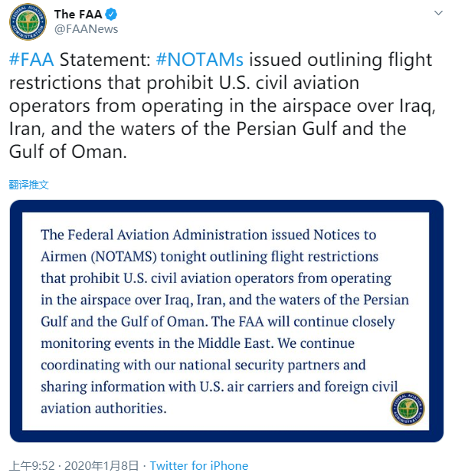Viewport: 455px width, 476px height.
Task: Click 'Middle East' text in the image
Action: [234, 343]
